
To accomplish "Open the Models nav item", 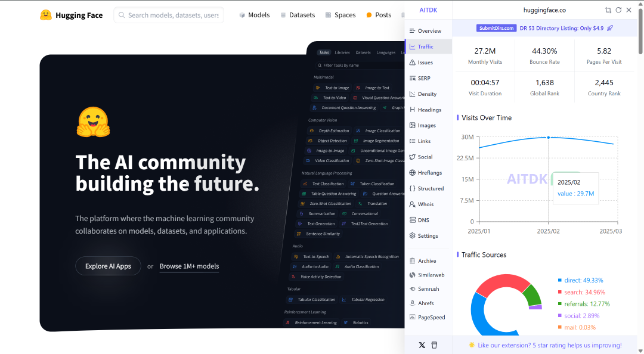I will coord(254,15).
